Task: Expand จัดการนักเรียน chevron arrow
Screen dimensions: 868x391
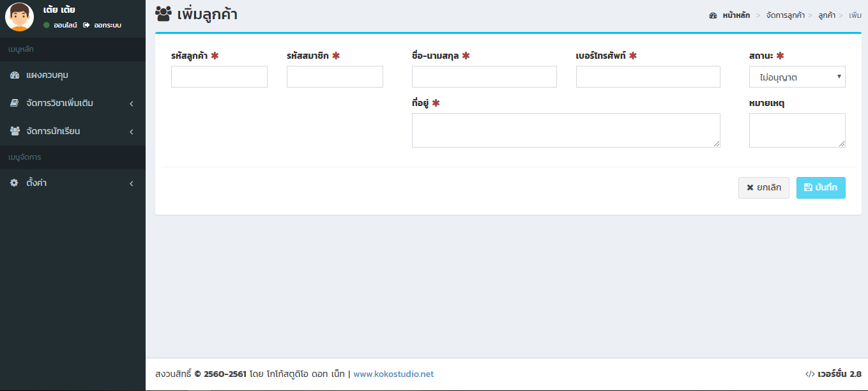Action: point(131,132)
